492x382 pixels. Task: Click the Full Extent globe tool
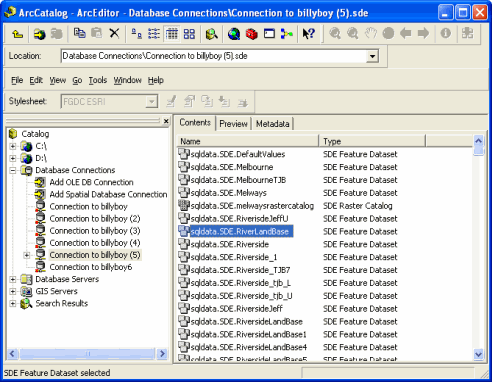[x=388, y=33]
